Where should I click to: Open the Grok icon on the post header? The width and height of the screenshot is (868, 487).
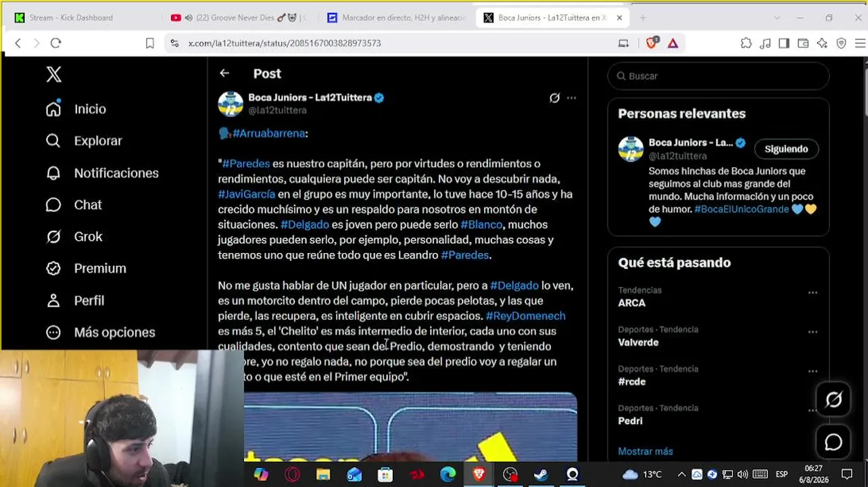[x=554, y=98]
